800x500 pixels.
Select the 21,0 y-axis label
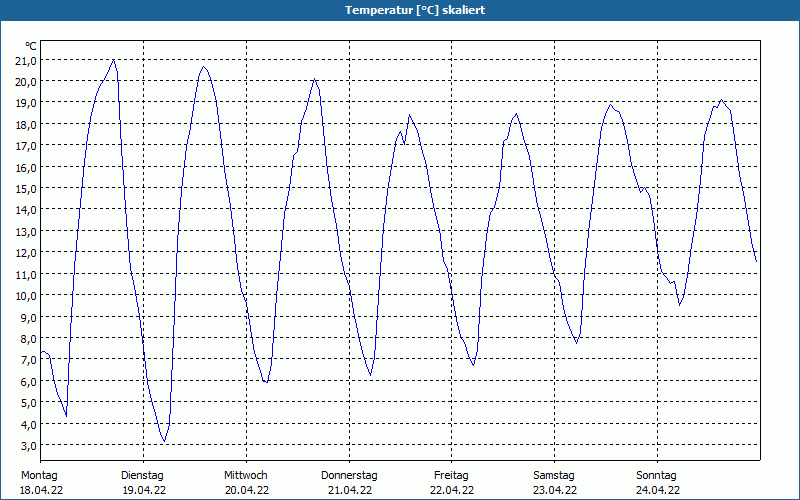coord(25,59)
